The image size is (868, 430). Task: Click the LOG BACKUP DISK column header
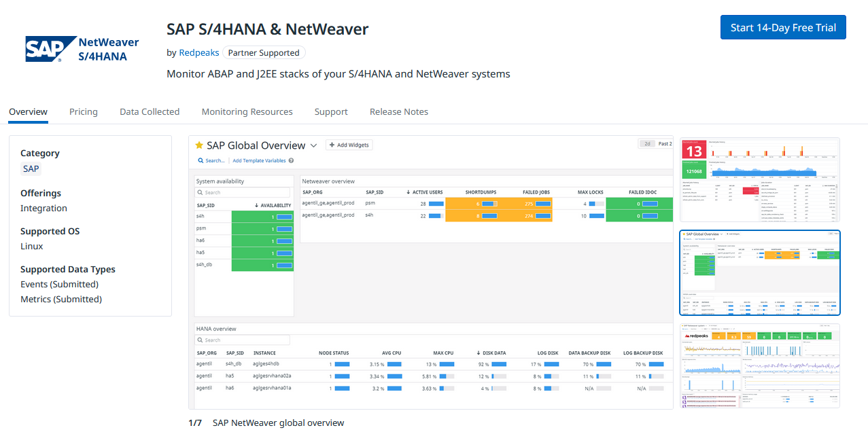pos(643,353)
